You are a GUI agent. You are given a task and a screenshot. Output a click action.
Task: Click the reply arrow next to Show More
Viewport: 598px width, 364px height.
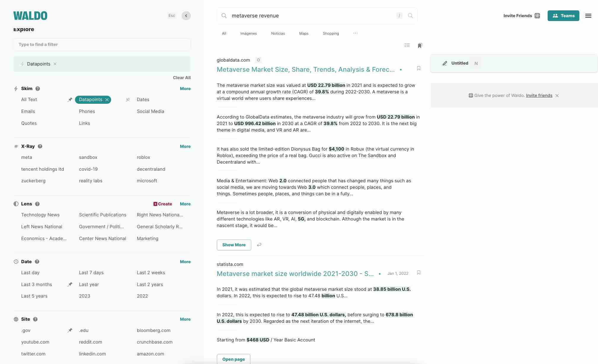(259, 245)
